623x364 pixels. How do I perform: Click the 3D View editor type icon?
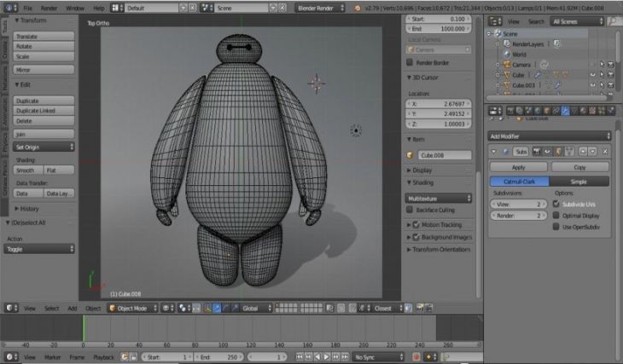11,308
